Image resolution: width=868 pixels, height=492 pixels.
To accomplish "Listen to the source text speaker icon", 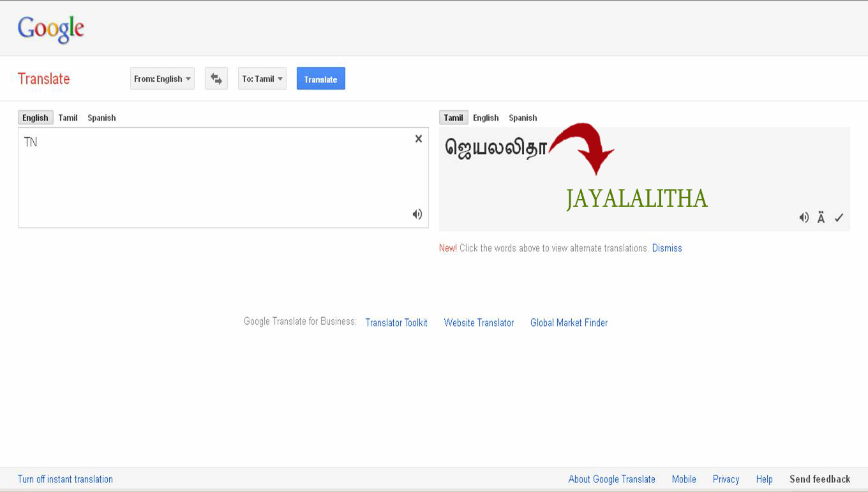I will (x=417, y=214).
